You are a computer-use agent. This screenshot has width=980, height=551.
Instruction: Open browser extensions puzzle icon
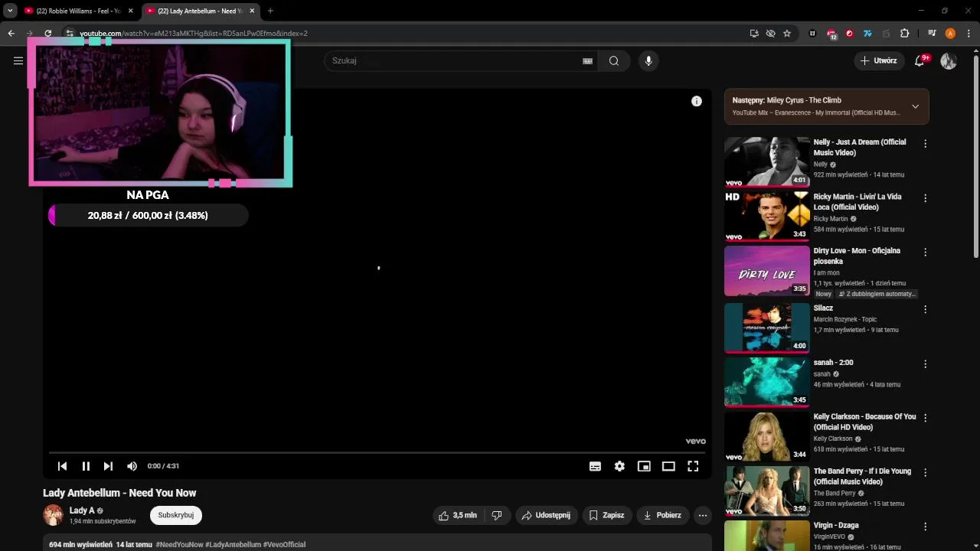point(904,33)
